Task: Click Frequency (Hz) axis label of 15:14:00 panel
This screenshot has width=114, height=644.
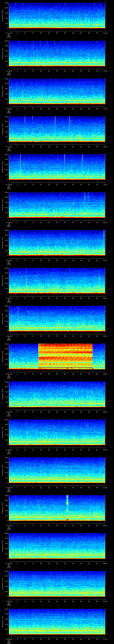Action: (x=3, y=16)
